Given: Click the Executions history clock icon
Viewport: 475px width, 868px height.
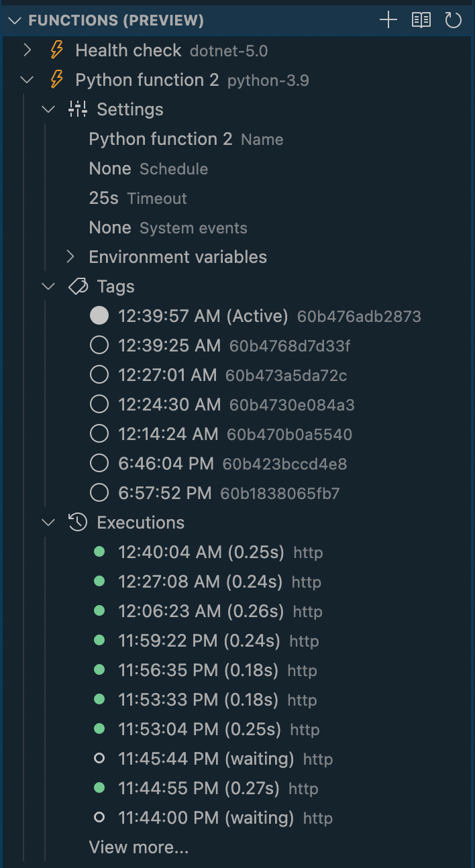Looking at the screenshot, I should point(78,523).
